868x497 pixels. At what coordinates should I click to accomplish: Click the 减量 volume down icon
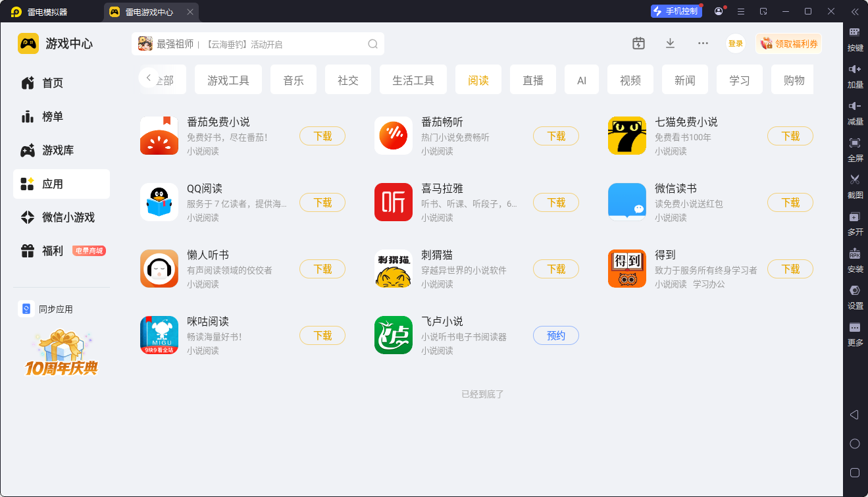pos(855,106)
